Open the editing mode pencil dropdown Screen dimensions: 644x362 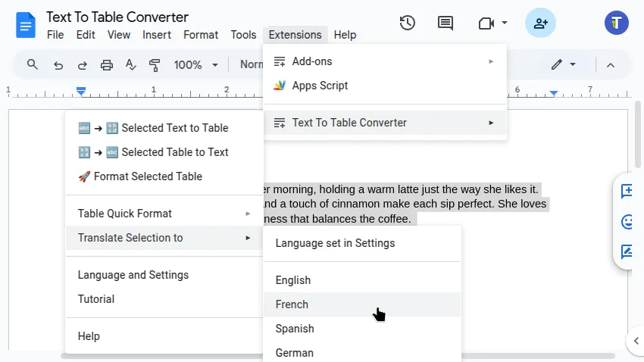[564, 65]
